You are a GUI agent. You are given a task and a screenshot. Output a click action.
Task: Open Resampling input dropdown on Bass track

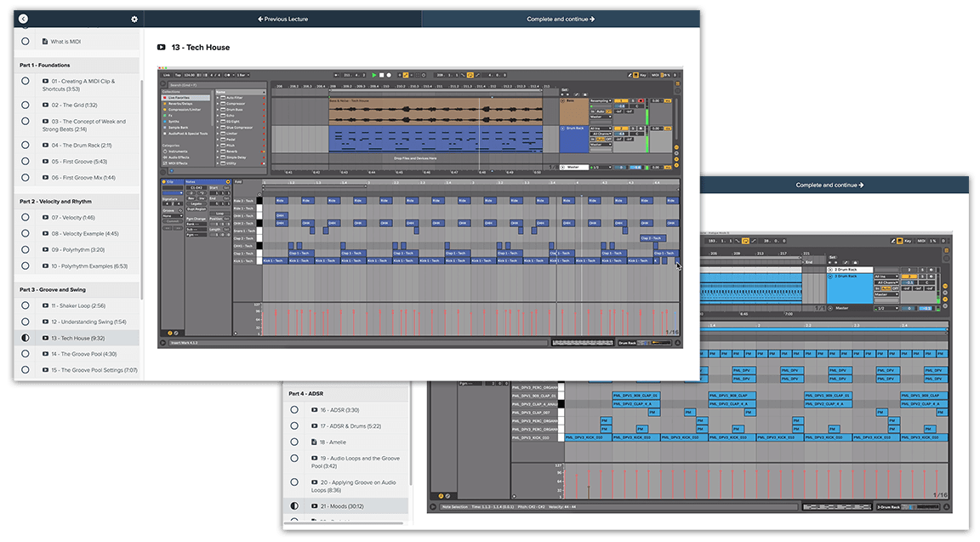point(601,100)
